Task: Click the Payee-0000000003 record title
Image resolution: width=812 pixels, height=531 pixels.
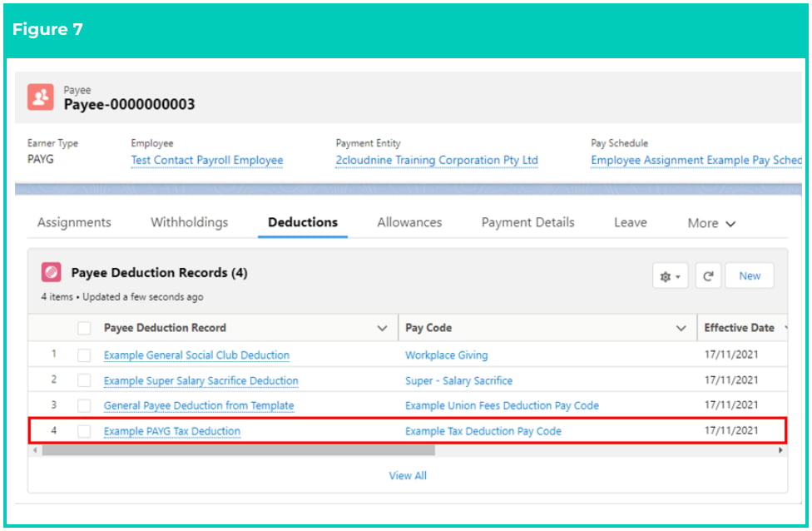Action: (129, 104)
